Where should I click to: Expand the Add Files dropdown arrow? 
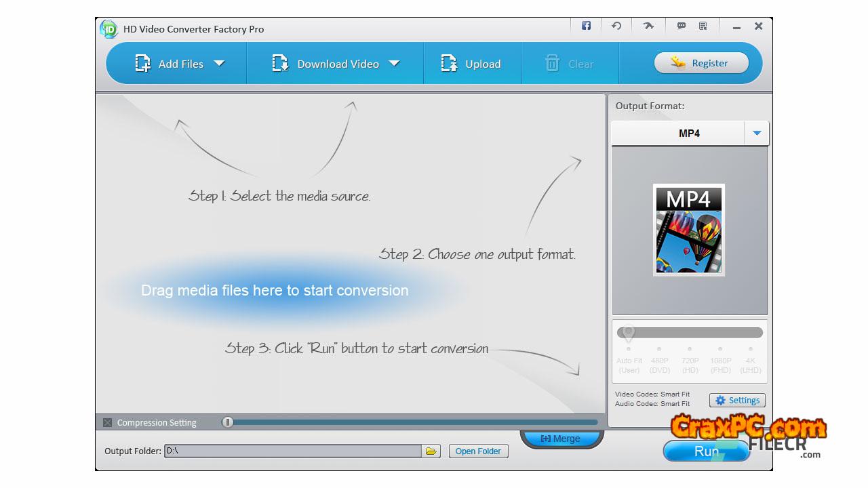click(x=219, y=64)
